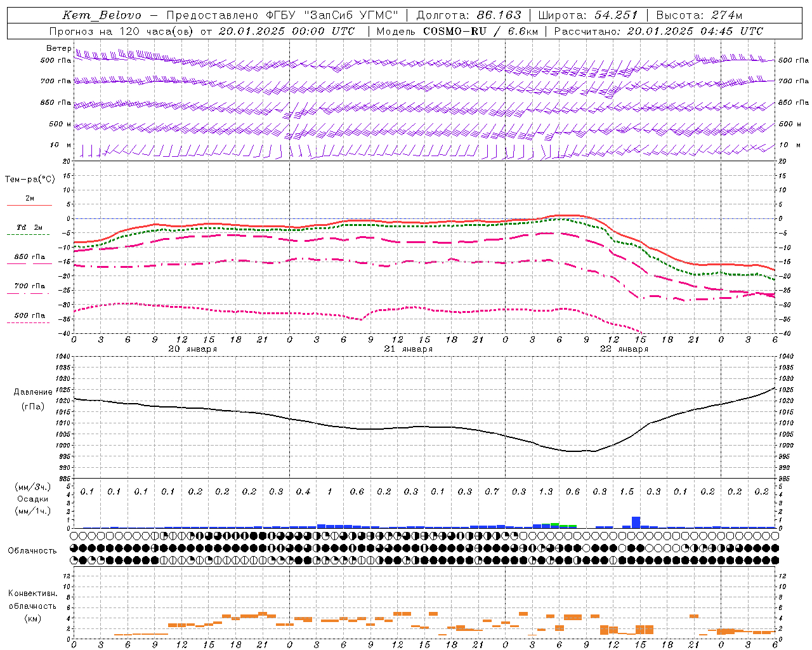Viewport: 812px width, 650px height.
Task: Click the '1.5' precipitation amount value
Action: click(x=627, y=492)
